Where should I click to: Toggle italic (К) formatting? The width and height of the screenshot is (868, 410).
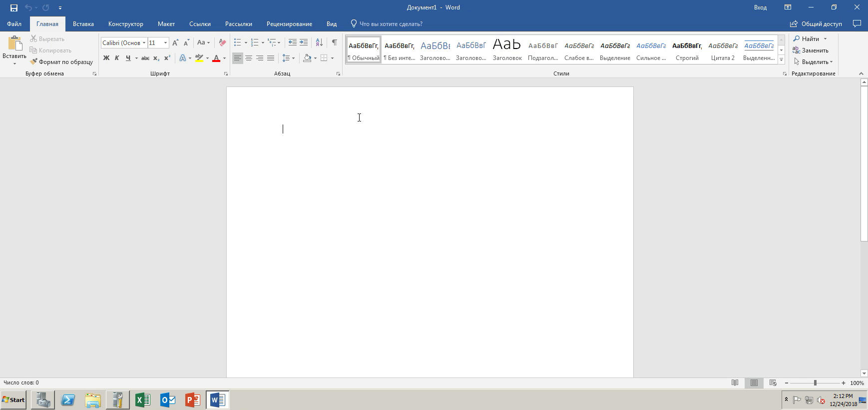point(117,58)
